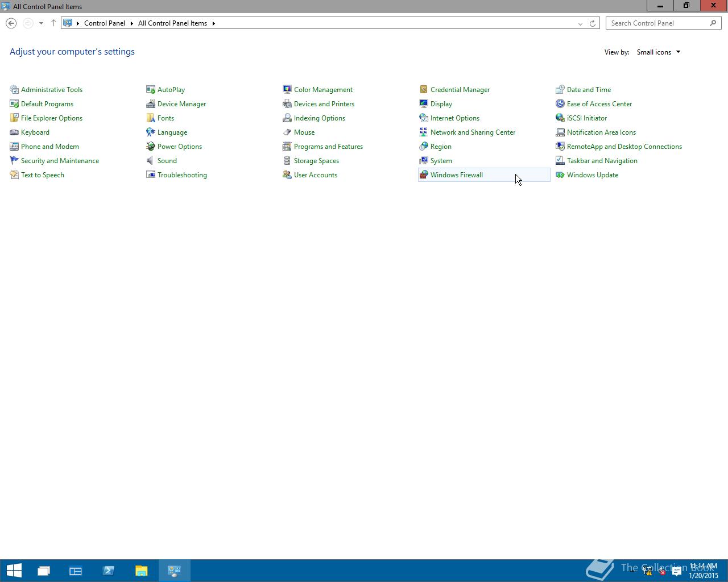Open Administrative Tools icon
Screen dimensions: 728x582
coord(14,90)
